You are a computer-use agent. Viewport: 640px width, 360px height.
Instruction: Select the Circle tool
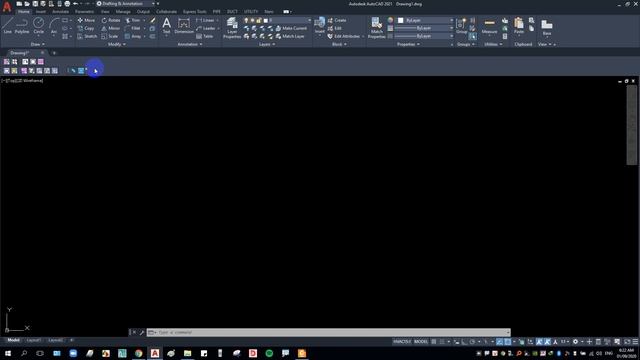click(x=38, y=26)
